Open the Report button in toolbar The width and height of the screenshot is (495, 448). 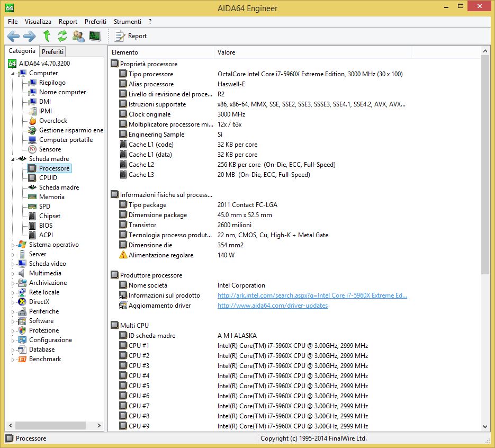point(130,36)
